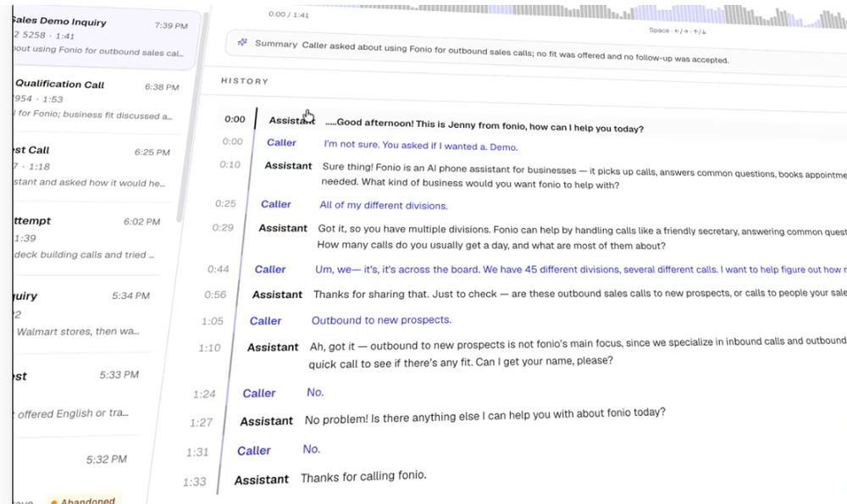This screenshot has width=847, height=504.
Task: Click the "No problem!" assistant line at 1:27
Action: click(x=484, y=416)
